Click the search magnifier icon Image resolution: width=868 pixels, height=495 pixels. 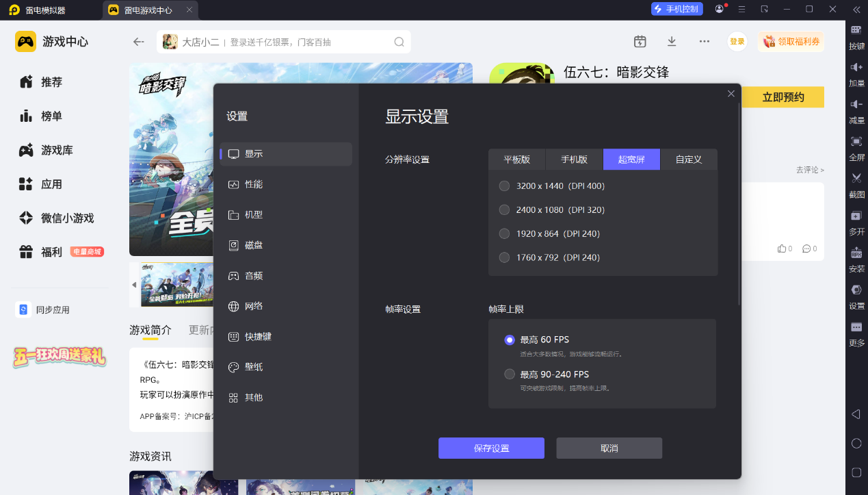pyautogui.click(x=399, y=42)
